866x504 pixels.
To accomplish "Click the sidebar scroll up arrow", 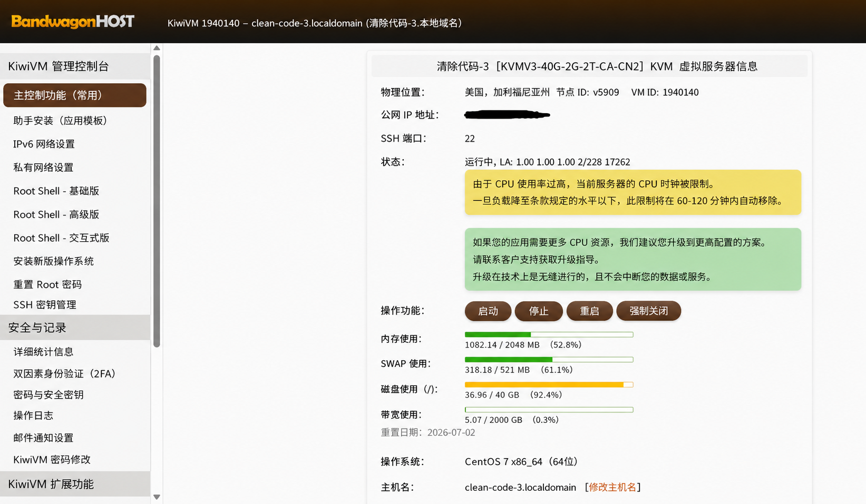I will point(157,48).
